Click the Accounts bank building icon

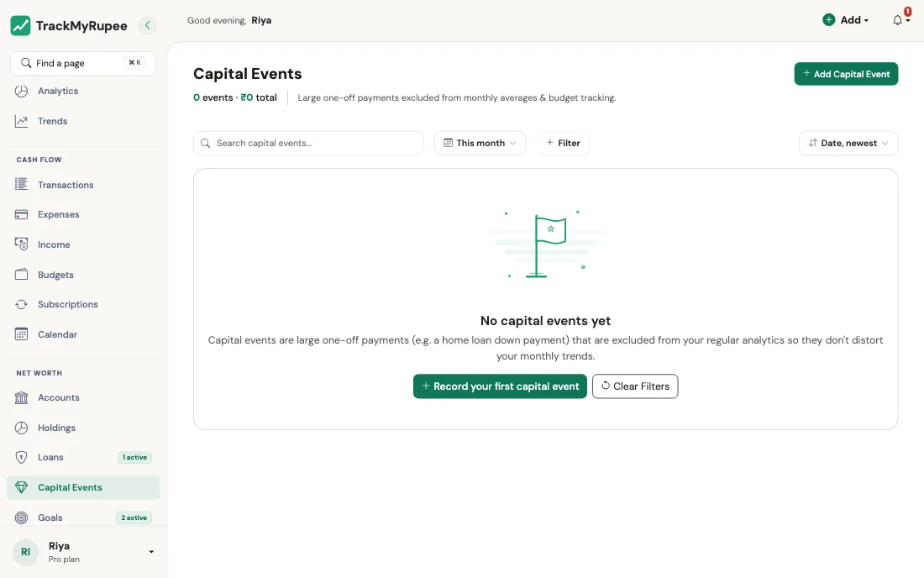click(21, 397)
